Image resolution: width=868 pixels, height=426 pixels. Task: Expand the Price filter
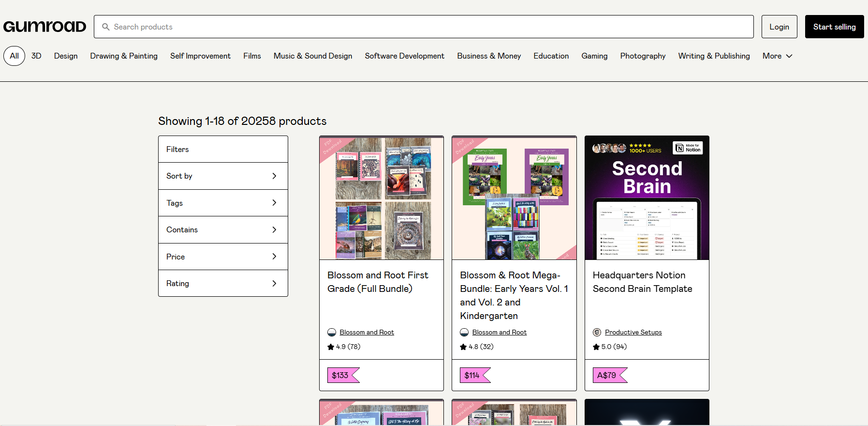click(223, 257)
